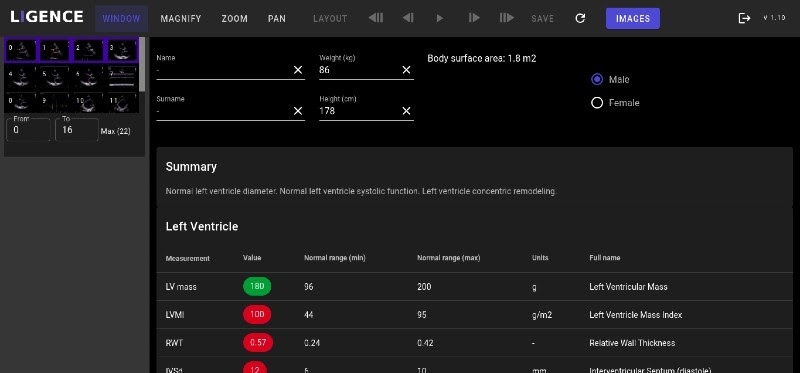Open echo thumbnail numbered 10
Viewport: 800px width, 373px height.
pos(89,103)
